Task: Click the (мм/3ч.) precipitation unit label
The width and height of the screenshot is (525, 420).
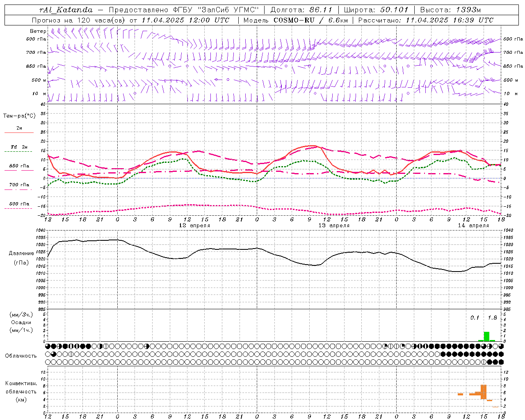Action: point(21,315)
